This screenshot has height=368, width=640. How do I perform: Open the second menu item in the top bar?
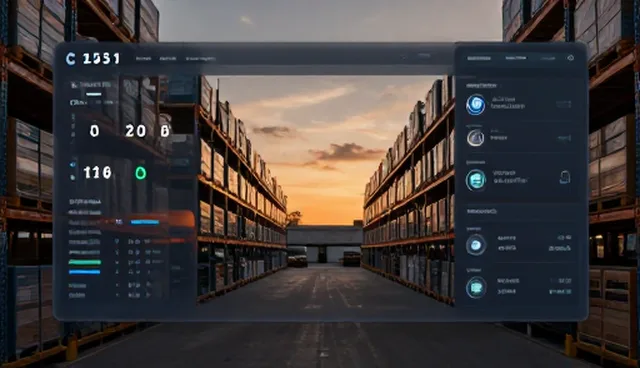pyautogui.click(x=168, y=59)
